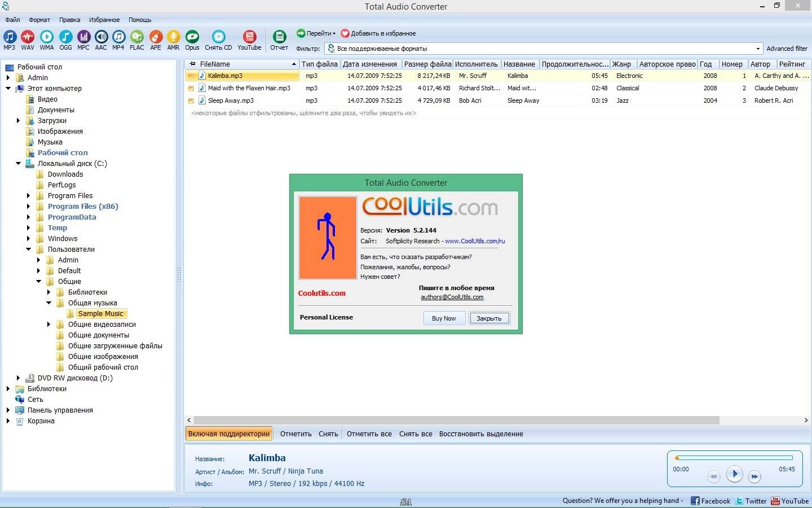Click the Отметить button

click(296, 434)
